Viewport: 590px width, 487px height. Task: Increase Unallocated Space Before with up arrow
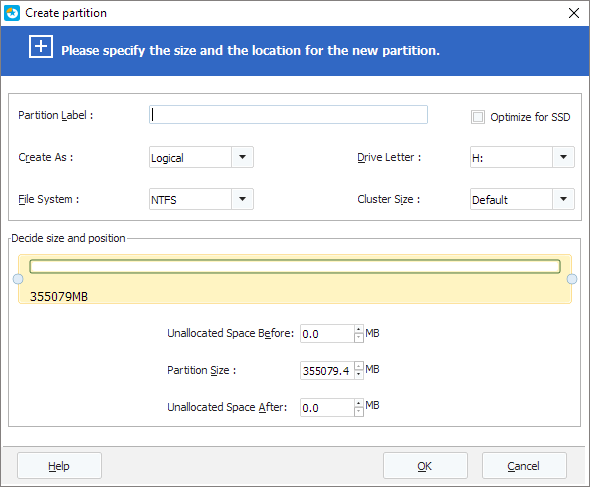point(359,329)
